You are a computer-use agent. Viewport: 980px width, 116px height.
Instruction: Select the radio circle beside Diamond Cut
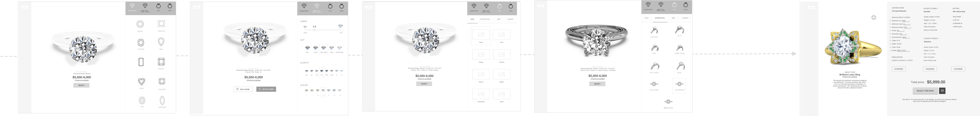(890, 21)
